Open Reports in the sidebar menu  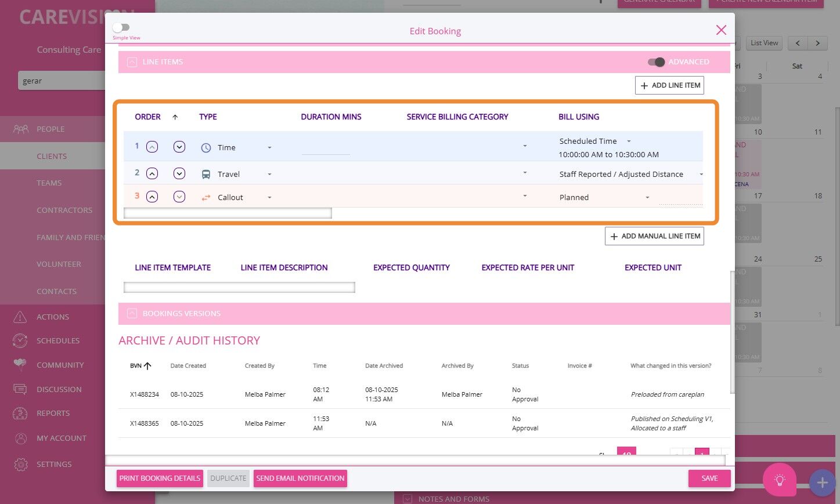tap(53, 414)
